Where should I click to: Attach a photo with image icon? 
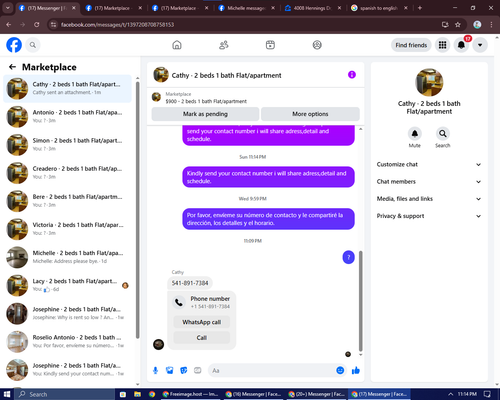click(170, 370)
